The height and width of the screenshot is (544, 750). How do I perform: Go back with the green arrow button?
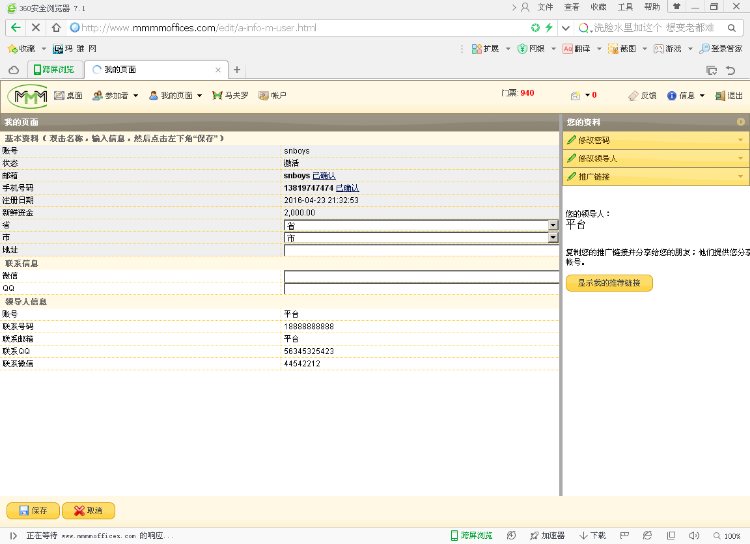[15, 28]
